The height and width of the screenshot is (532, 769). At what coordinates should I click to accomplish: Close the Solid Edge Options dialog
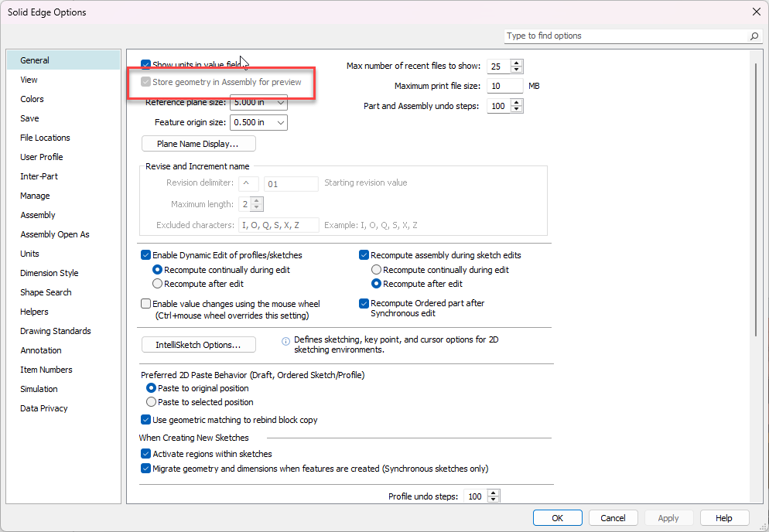(x=757, y=12)
